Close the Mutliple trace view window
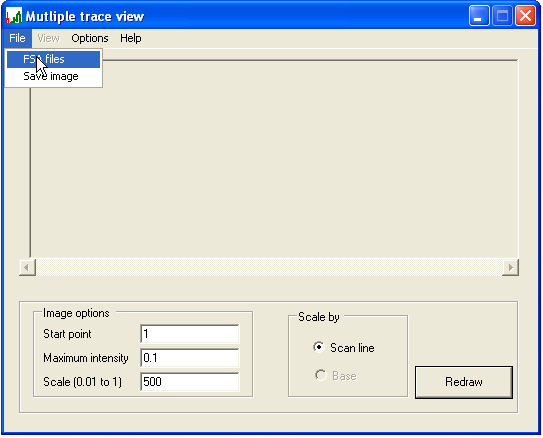The image size is (543, 438). 525,16
